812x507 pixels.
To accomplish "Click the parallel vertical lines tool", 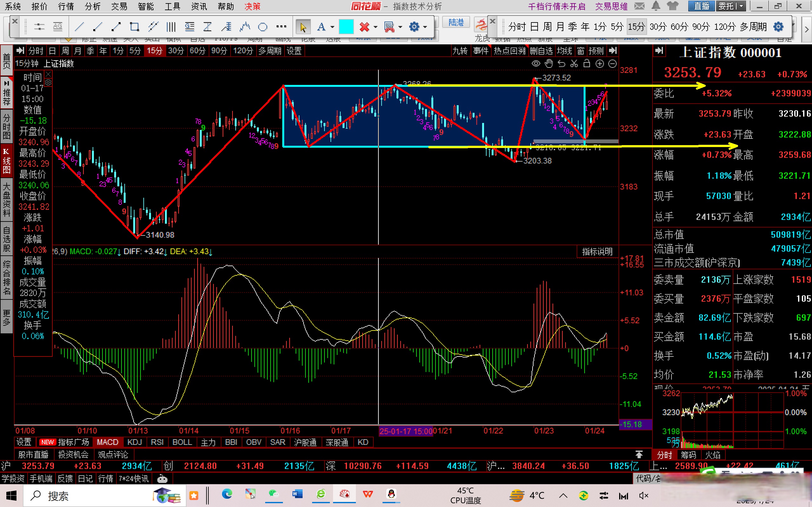I will coord(171,27).
